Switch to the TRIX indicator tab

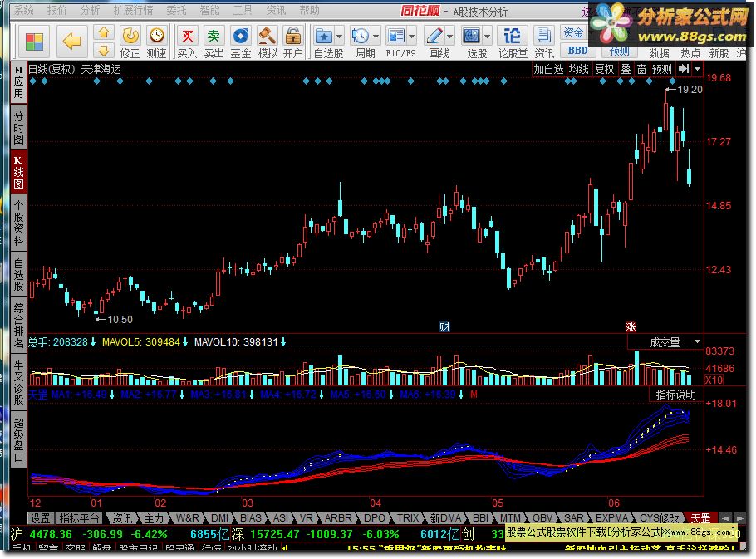(x=408, y=518)
